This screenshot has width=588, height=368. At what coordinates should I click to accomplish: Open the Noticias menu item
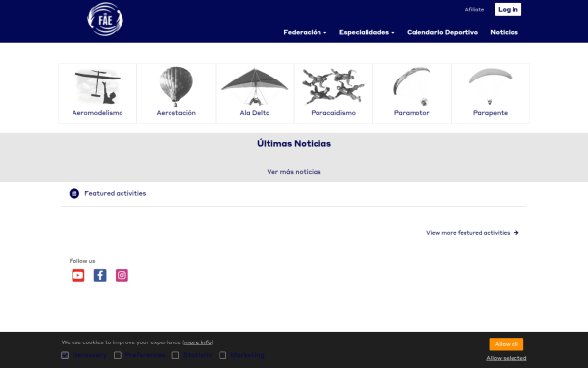[504, 32]
